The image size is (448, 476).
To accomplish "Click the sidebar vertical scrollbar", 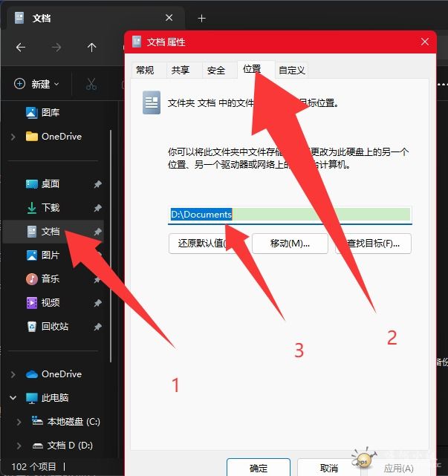I will 111,246.
